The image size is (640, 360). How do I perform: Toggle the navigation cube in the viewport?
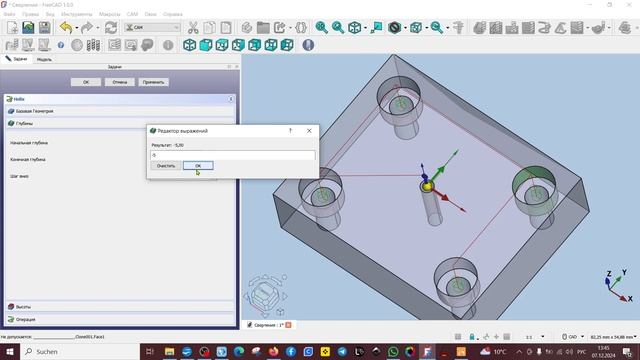266,296
